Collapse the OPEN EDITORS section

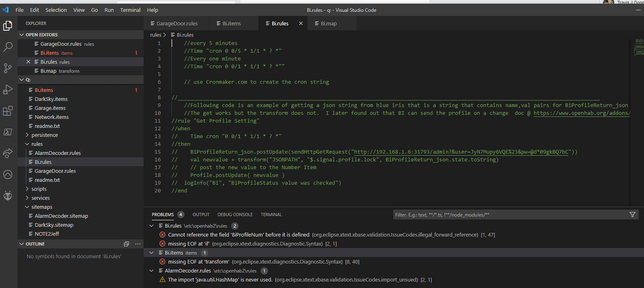point(21,34)
